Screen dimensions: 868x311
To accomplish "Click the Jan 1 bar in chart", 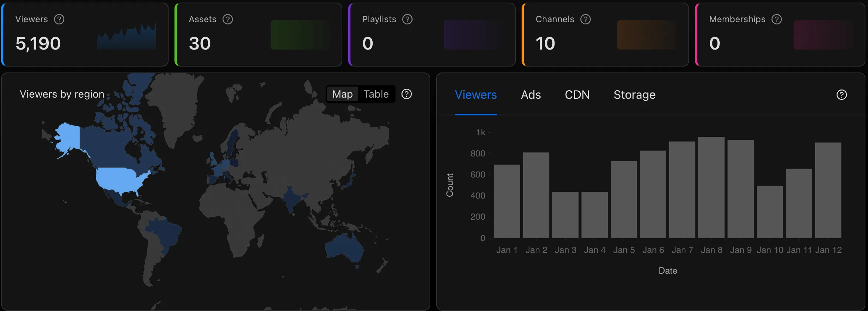I will [507, 202].
